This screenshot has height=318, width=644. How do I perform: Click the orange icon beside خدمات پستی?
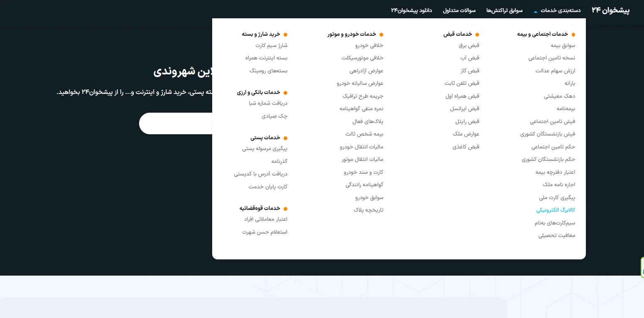285,138
